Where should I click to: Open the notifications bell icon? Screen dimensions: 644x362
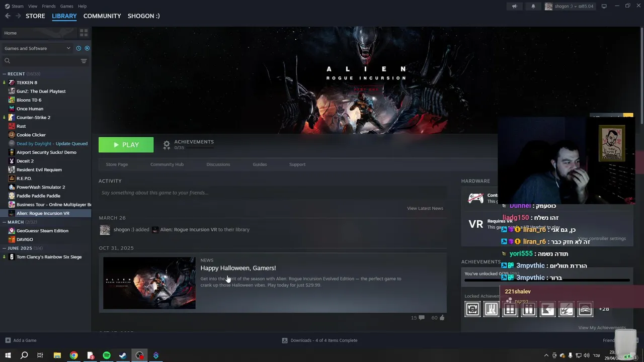pos(533,6)
